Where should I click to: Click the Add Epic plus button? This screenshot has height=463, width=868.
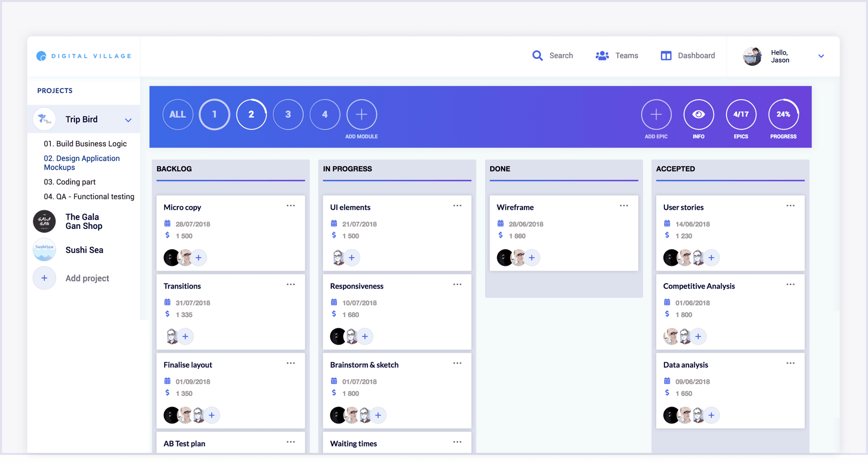[656, 115]
